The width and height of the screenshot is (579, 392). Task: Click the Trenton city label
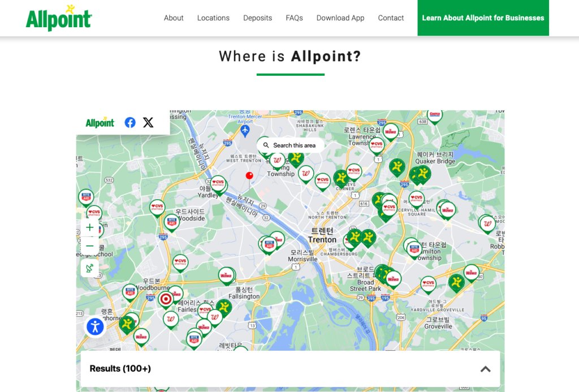click(322, 235)
